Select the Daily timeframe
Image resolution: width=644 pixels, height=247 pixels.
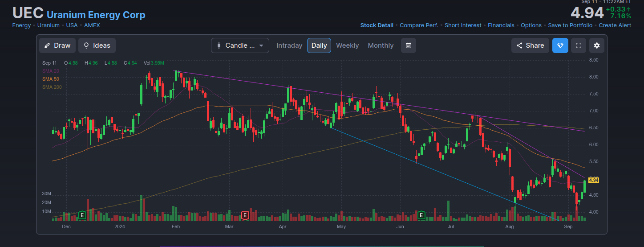pyautogui.click(x=319, y=45)
